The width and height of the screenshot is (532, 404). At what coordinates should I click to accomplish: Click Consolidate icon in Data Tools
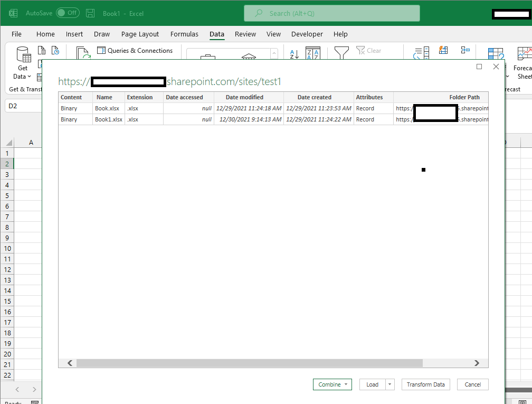coord(465,50)
